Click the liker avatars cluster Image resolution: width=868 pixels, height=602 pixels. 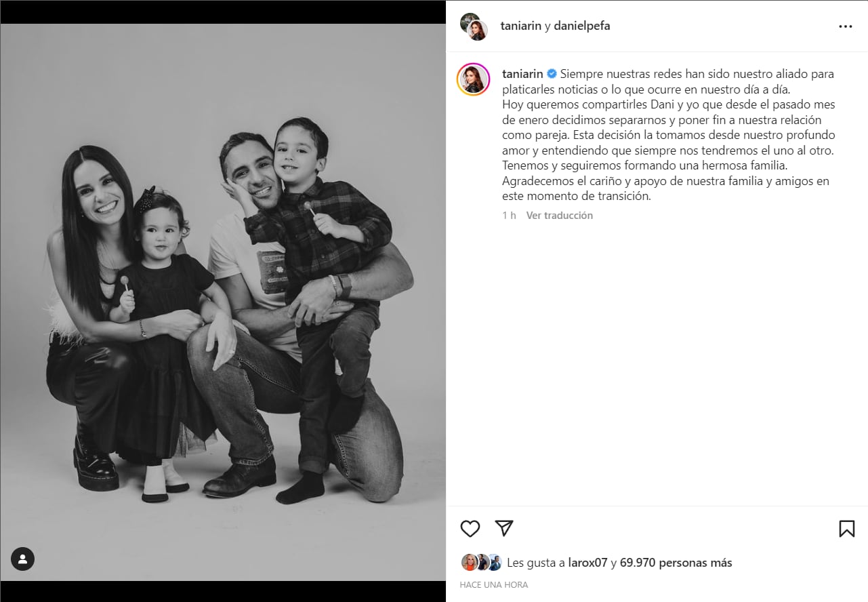tap(481, 562)
